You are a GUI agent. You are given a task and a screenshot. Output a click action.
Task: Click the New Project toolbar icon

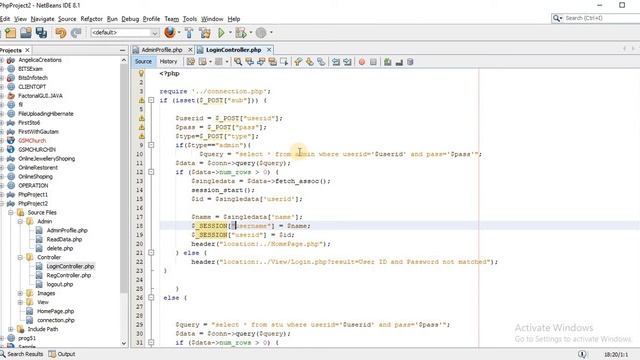pos(11,33)
